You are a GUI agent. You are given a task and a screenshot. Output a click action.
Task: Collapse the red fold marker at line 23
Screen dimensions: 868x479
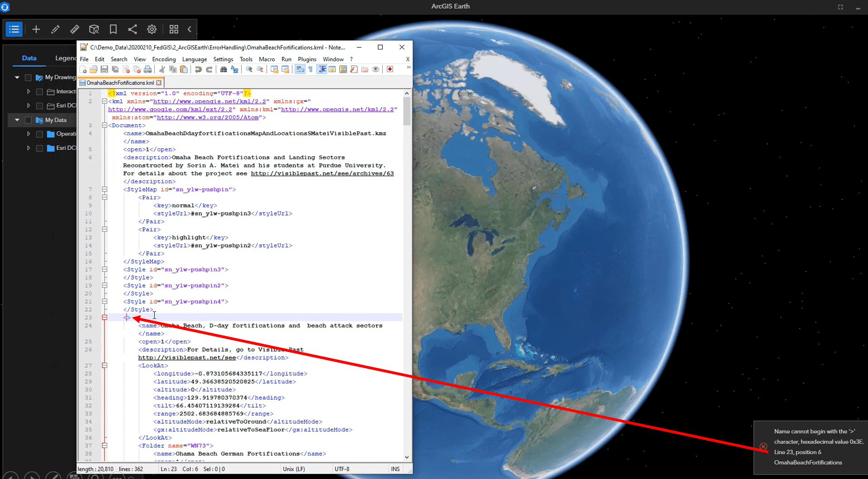[104, 318]
